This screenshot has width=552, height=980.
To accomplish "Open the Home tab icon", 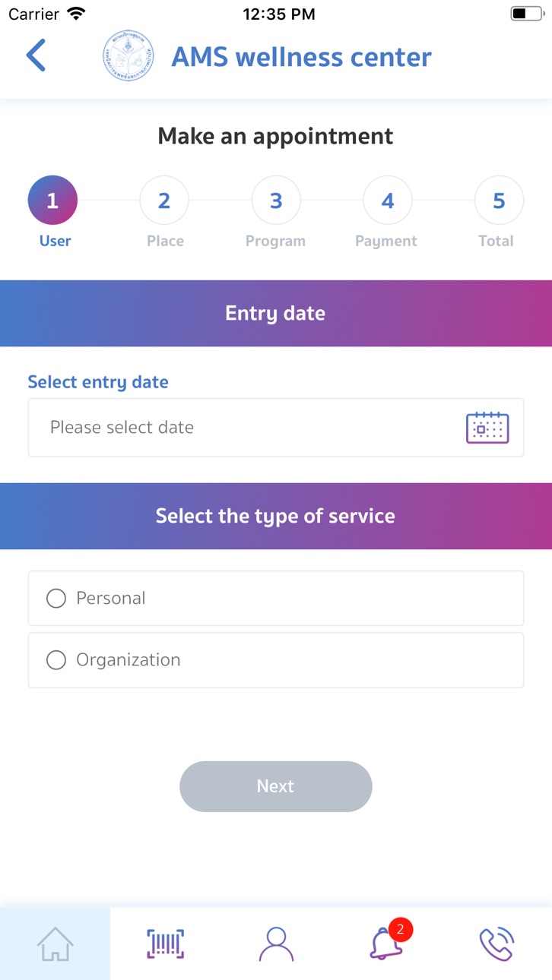I will (x=56, y=944).
